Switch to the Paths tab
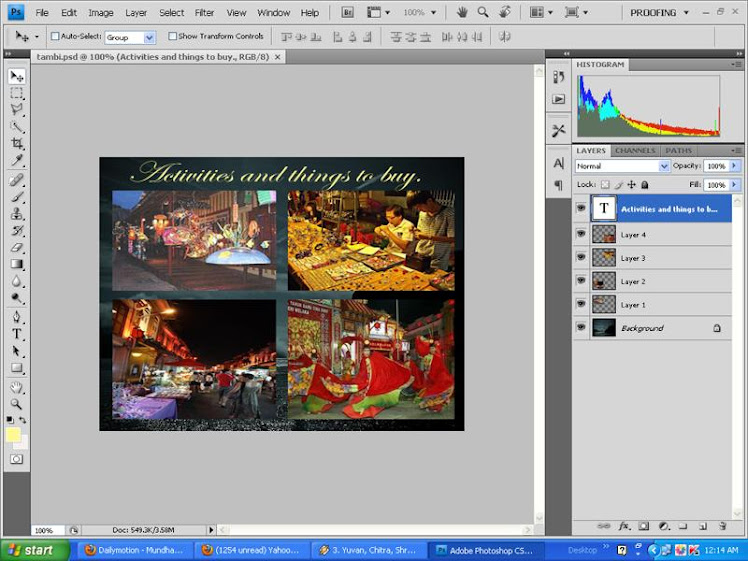Image resolution: width=748 pixels, height=561 pixels. point(678,150)
